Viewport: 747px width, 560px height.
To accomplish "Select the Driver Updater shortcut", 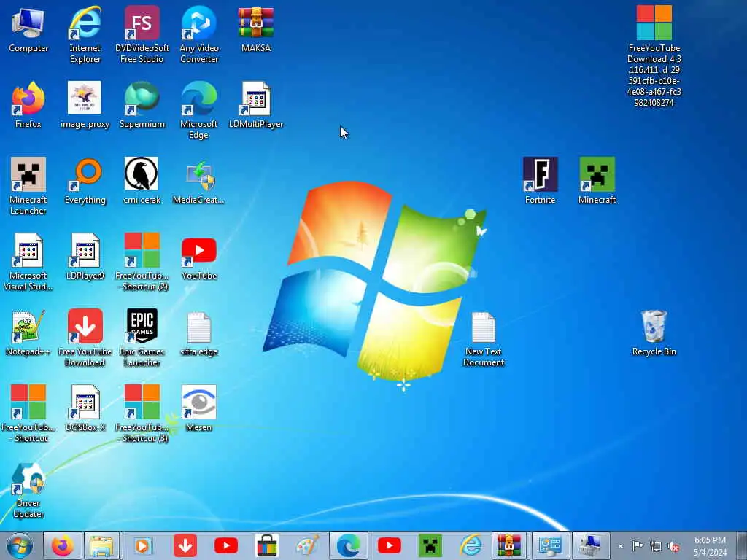I will click(28, 491).
